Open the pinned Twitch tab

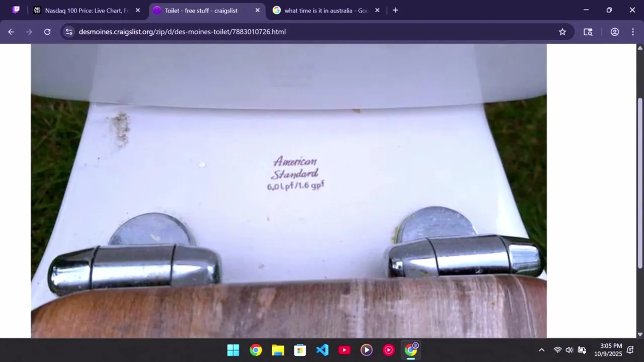coord(16,10)
